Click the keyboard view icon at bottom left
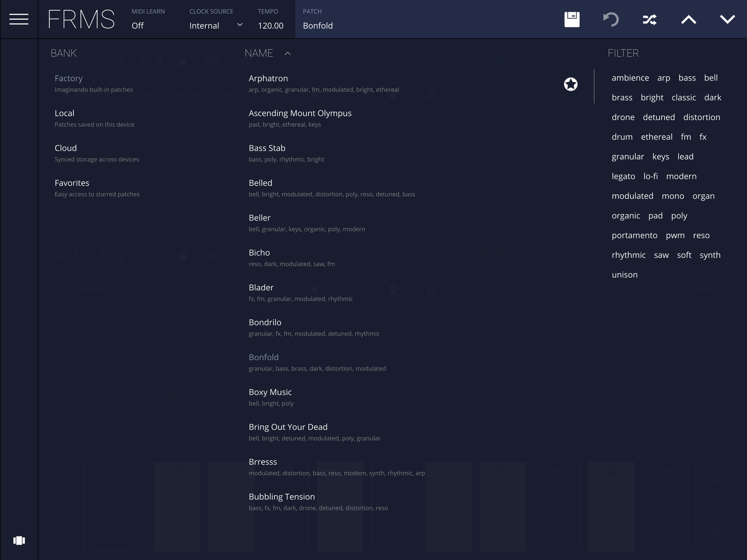Image resolution: width=747 pixels, height=560 pixels. click(x=19, y=540)
